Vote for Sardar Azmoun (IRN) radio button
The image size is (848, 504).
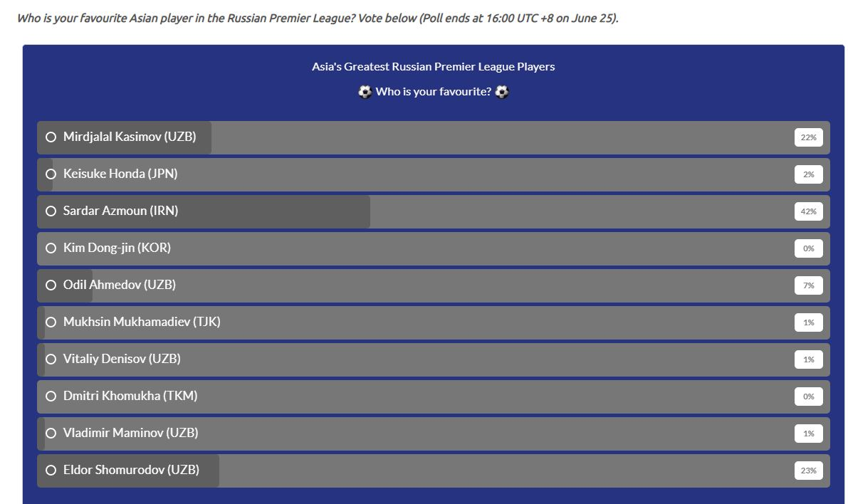coord(51,211)
